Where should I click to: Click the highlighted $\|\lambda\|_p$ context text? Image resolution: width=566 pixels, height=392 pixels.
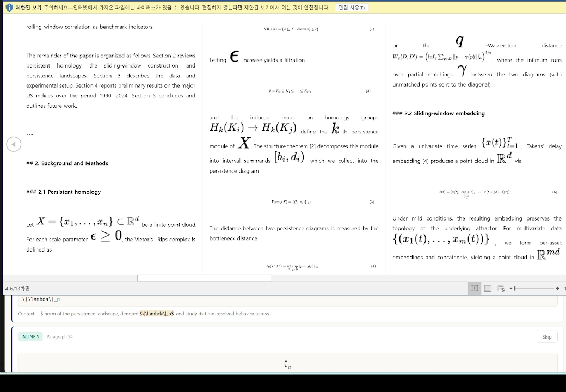[x=157, y=314]
